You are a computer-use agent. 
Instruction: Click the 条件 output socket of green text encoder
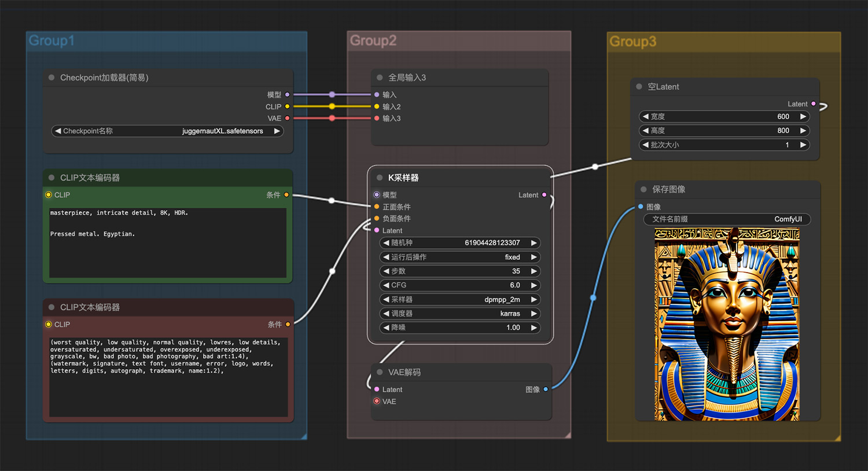click(286, 195)
